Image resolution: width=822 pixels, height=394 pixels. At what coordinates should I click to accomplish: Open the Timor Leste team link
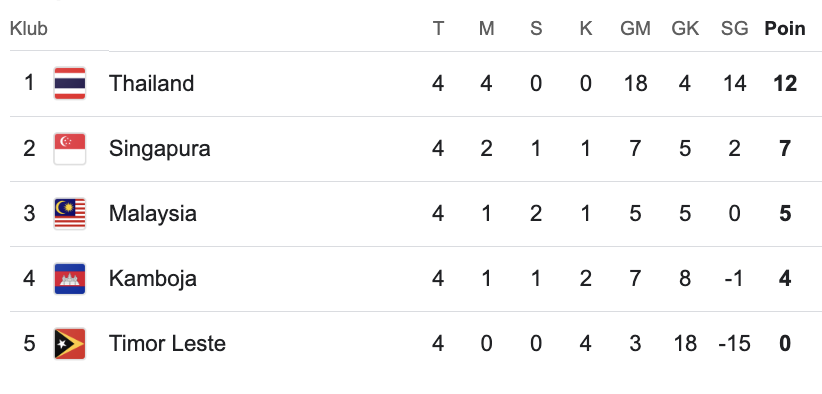(167, 344)
